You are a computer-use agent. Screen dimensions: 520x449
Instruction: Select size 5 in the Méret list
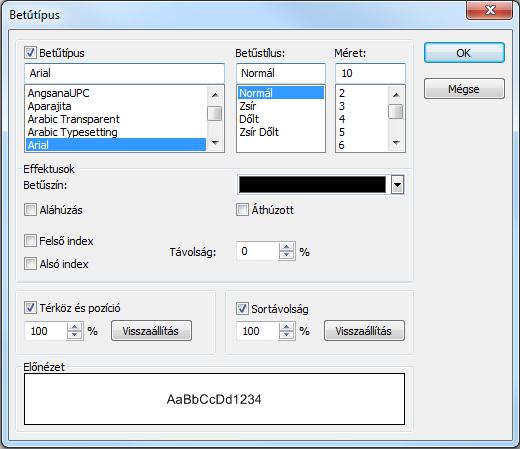(x=362, y=132)
